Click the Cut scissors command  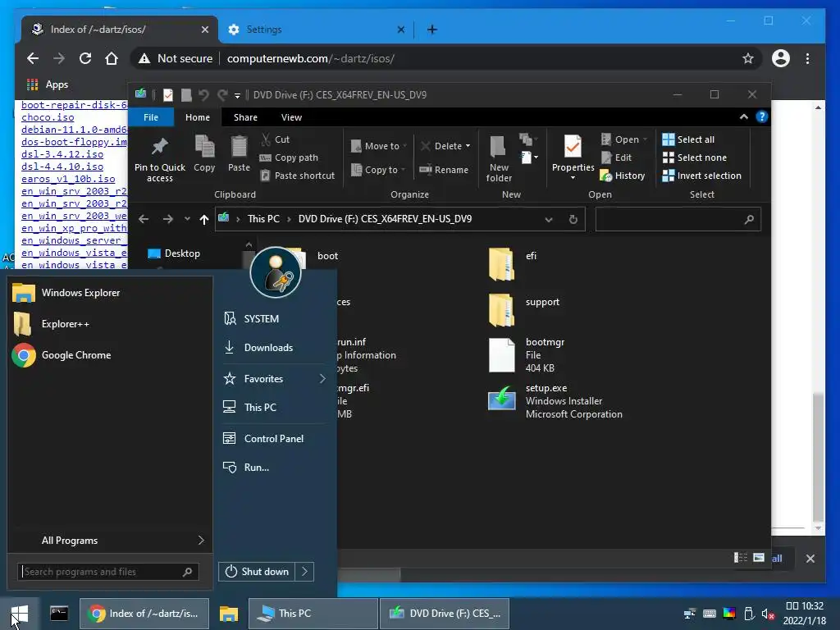pos(275,139)
